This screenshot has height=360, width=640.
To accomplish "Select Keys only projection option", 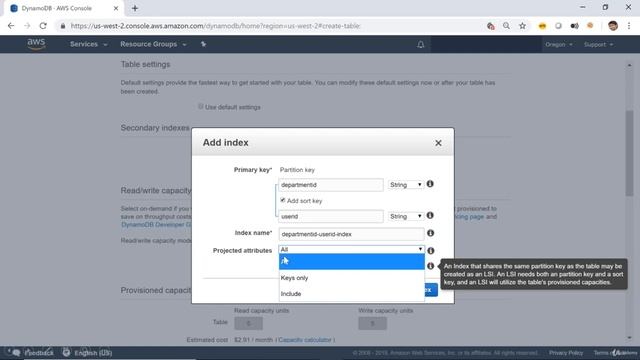I will pyautogui.click(x=351, y=278).
